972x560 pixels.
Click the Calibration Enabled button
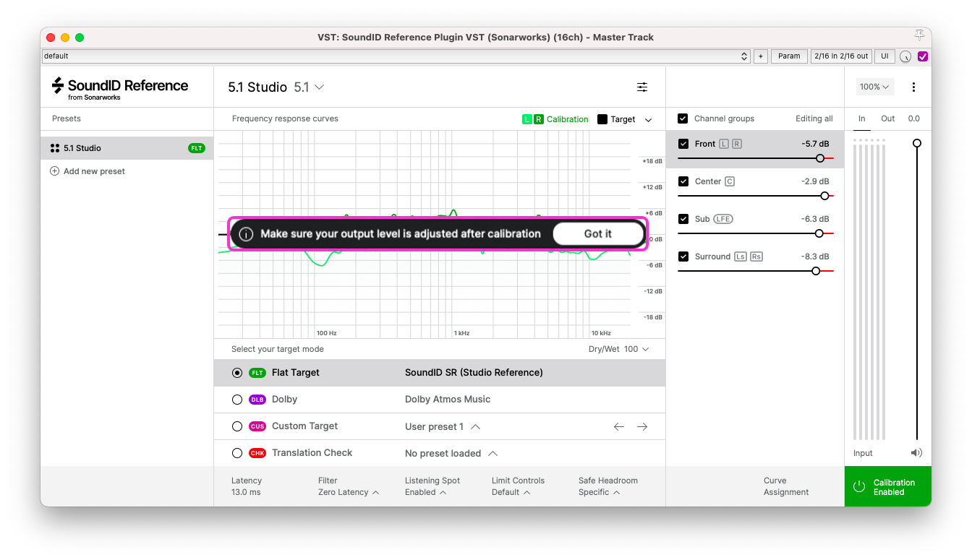(x=887, y=486)
